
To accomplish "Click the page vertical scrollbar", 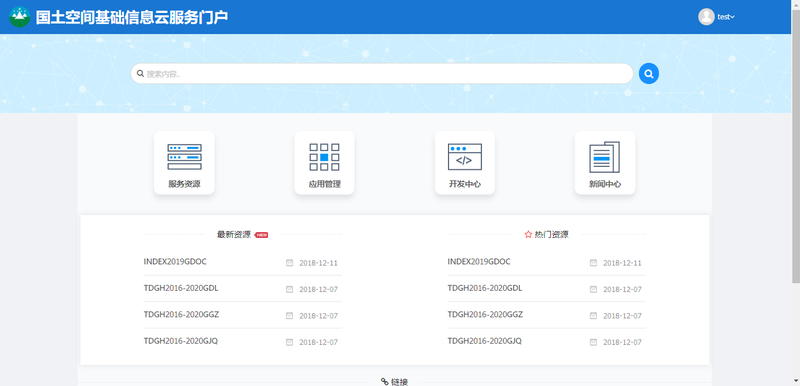I will pos(795,193).
